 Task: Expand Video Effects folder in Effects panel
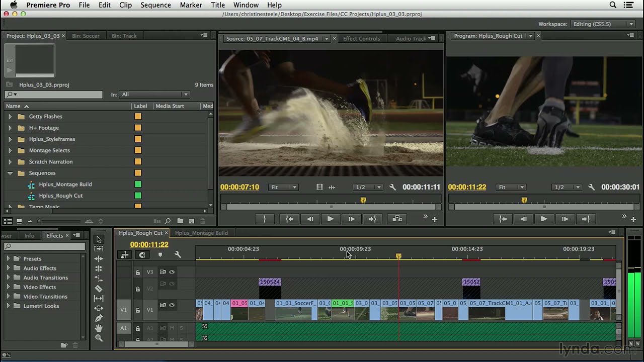8,287
